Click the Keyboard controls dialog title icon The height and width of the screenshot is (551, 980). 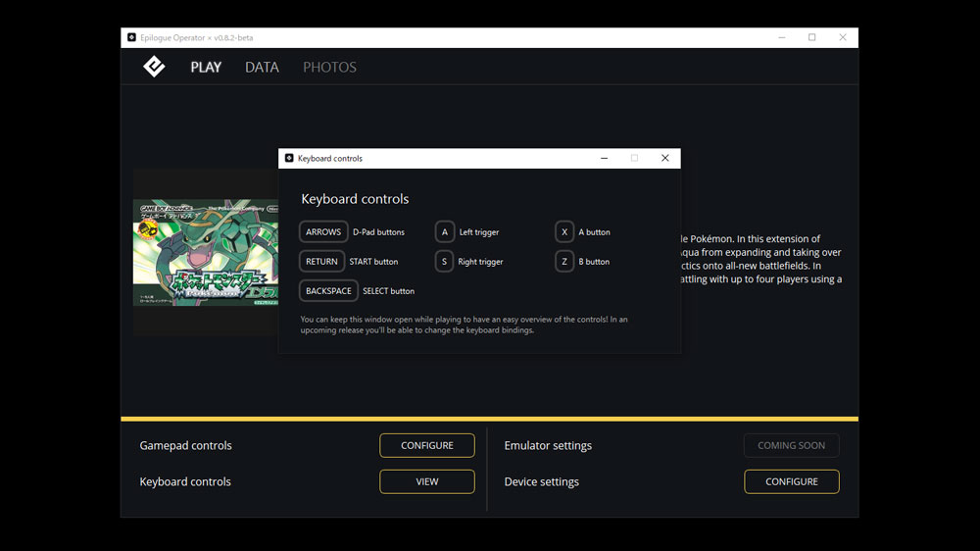click(289, 158)
